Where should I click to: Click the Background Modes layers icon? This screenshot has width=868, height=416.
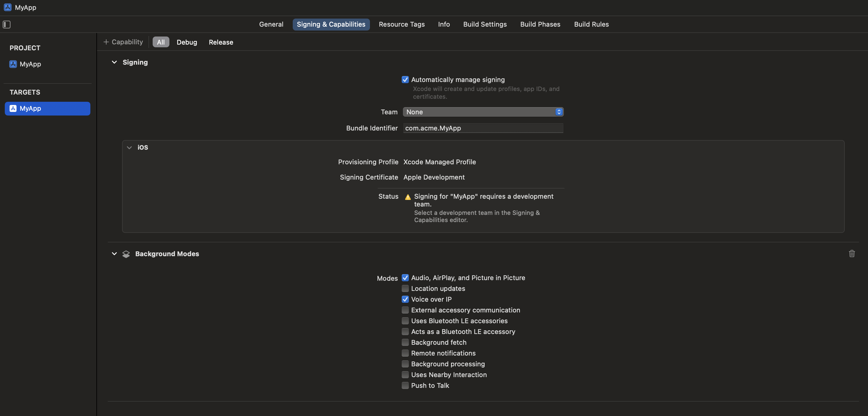126,254
